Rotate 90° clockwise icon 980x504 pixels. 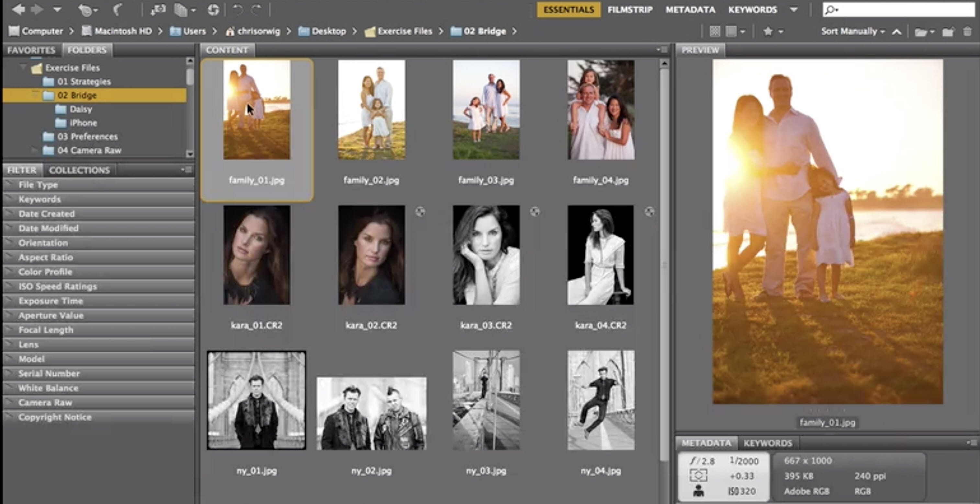point(257,9)
